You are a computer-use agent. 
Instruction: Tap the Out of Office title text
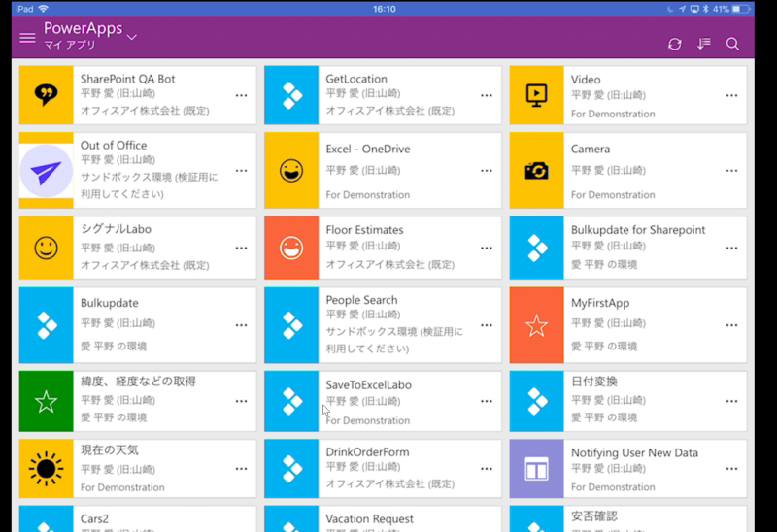[114, 146]
